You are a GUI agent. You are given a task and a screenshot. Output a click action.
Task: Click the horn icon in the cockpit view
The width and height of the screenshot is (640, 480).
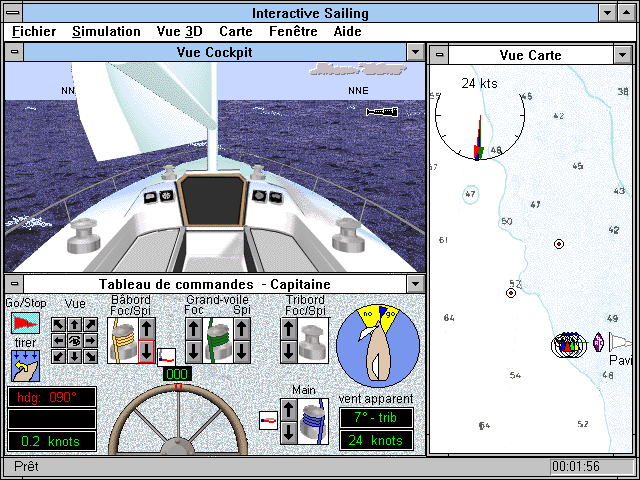[x=382, y=111]
